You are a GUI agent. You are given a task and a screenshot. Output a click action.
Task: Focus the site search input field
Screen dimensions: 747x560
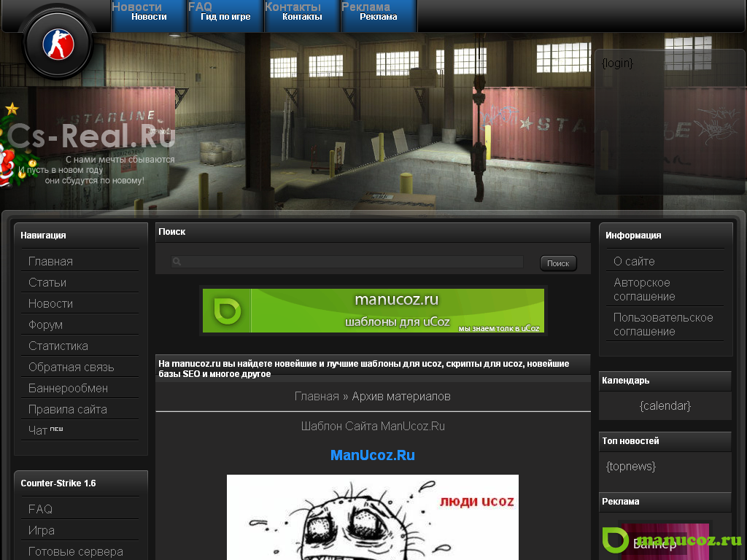(347, 262)
